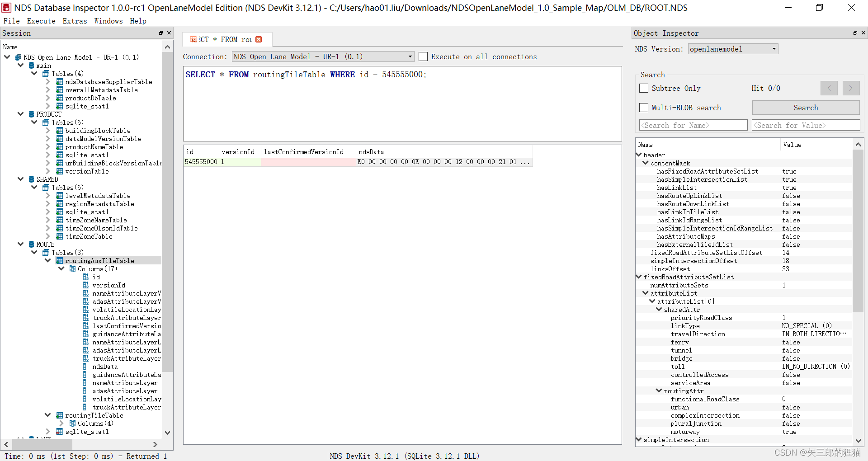Click routingAuxTileTable table icon
Image resolution: width=868 pixels, height=461 pixels.
click(x=59, y=261)
